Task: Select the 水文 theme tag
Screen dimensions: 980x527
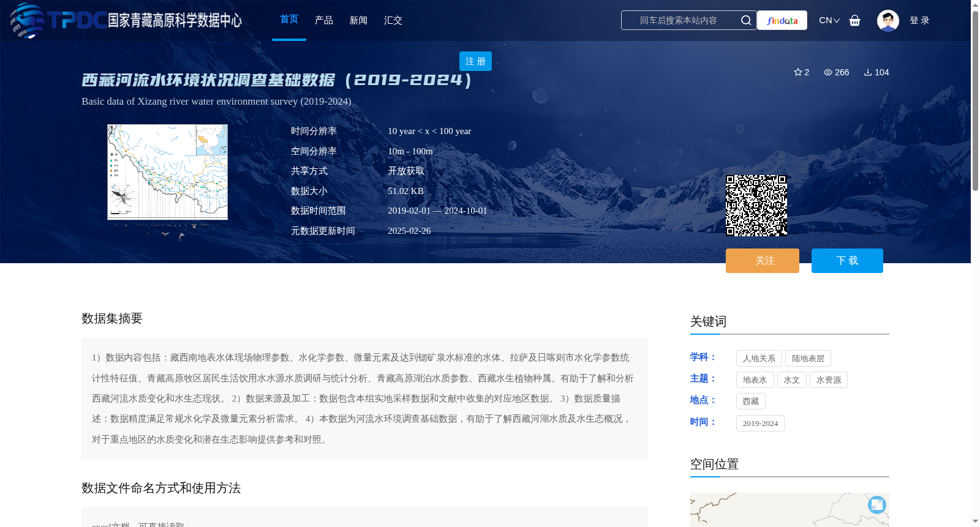Action: [792, 380]
